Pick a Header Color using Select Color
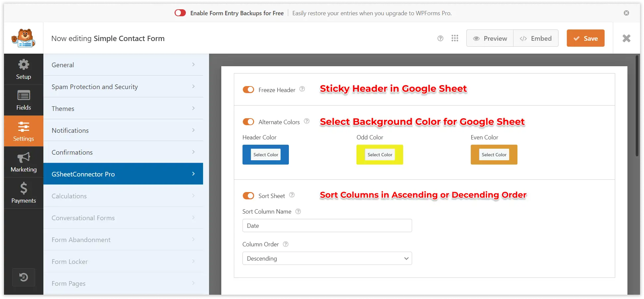 point(265,155)
